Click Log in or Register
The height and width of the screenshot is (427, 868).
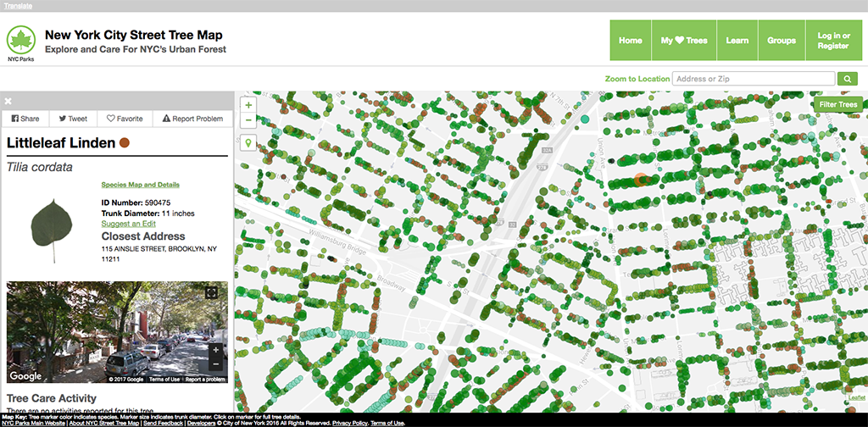coord(834,41)
